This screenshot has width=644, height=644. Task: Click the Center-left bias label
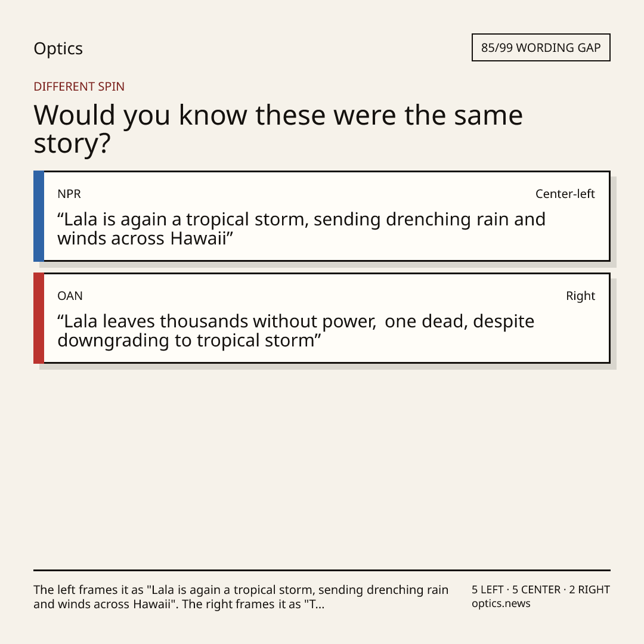tap(565, 194)
